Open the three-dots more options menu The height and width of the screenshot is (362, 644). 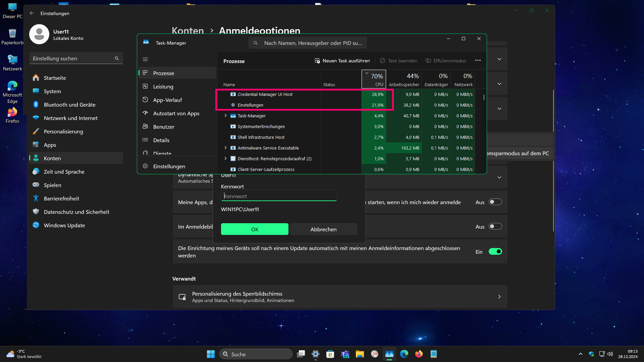point(478,60)
